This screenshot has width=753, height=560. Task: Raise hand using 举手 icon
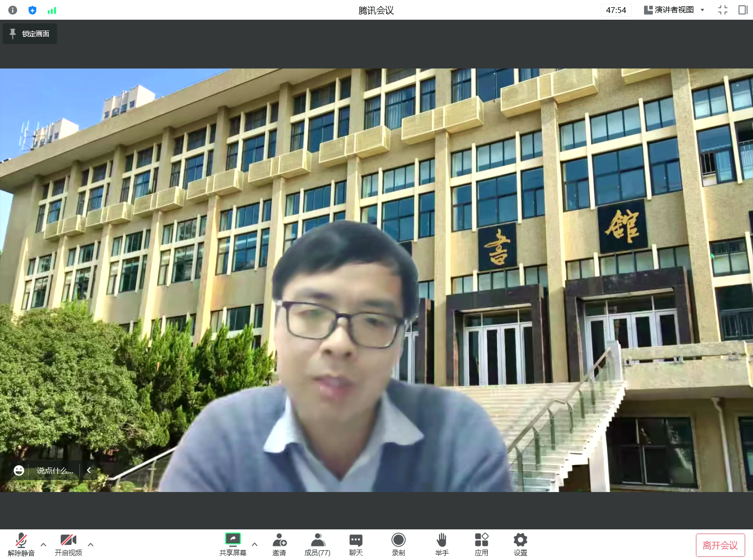click(442, 544)
